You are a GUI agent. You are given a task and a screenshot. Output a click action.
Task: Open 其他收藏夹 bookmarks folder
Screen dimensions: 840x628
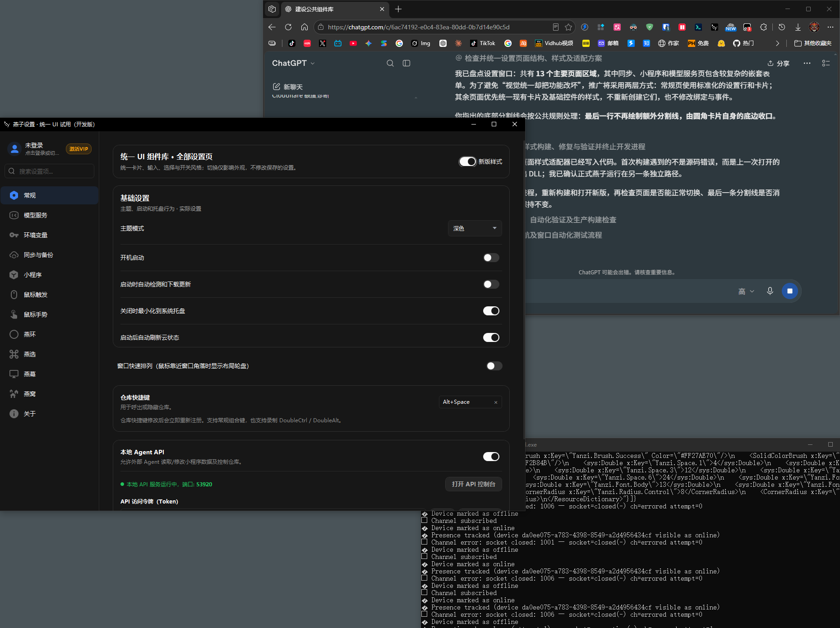click(x=813, y=43)
